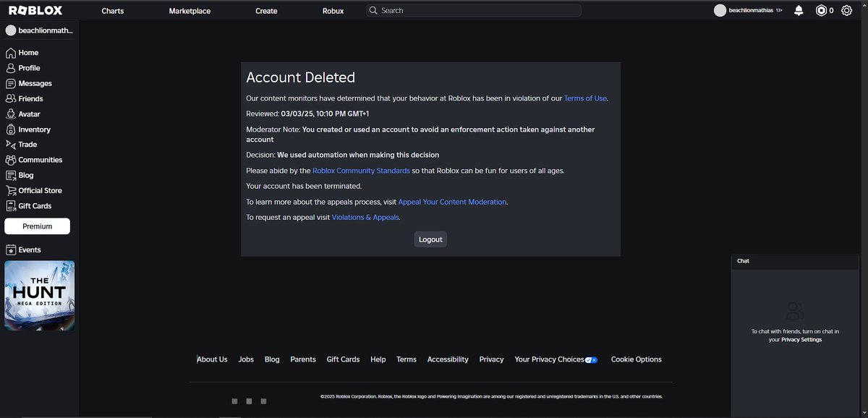Click the Premium button
Image resolution: width=868 pixels, height=418 pixels.
[x=38, y=226]
